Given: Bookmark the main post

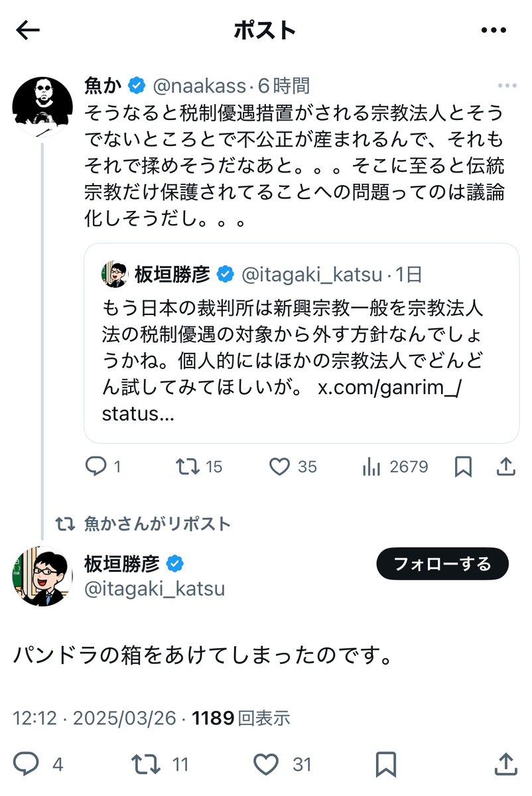Looking at the screenshot, I should click(386, 764).
